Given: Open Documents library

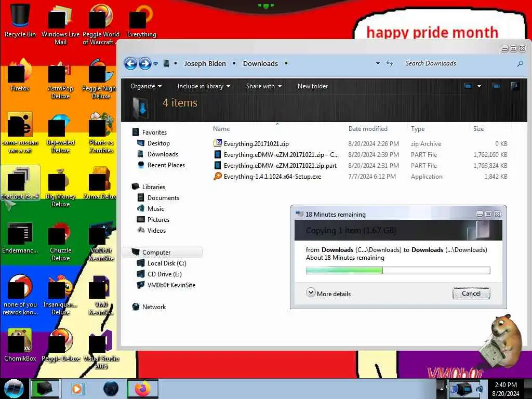Looking at the screenshot, I should (163, 198).
